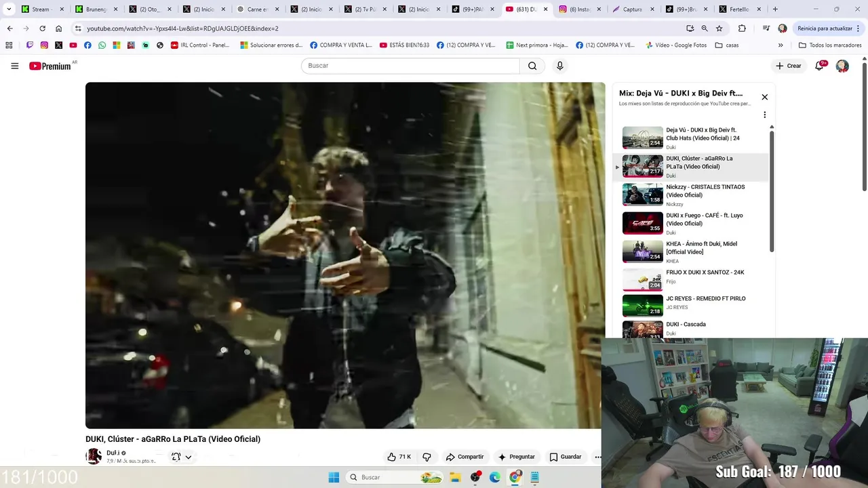Image resolution: width=868 pixels, height=488 pixels.
Task: Open the Mix playlist options menu
Action: pos(764,115)
